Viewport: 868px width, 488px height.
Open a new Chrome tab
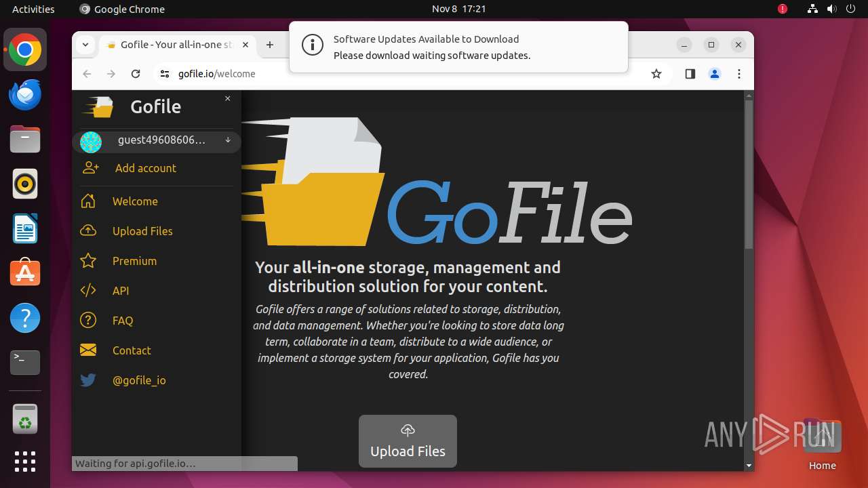[x=270, y=45]
